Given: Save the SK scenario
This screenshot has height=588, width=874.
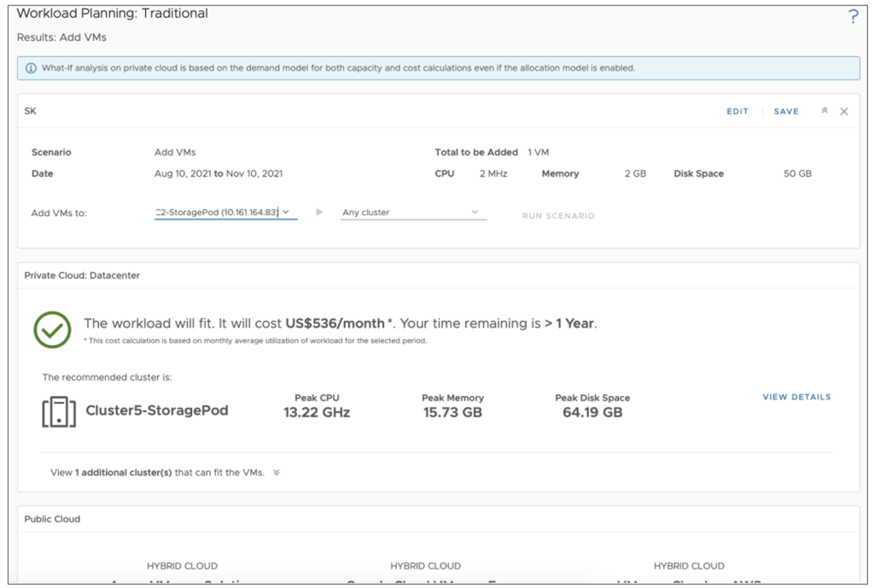Looking at the screenshot, I should click(786, 112).
